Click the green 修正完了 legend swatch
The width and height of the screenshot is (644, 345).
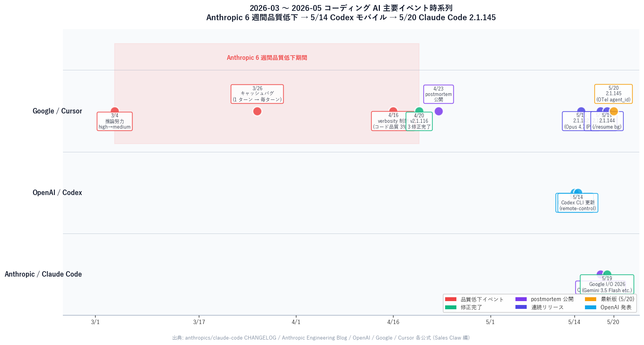(x=451, y=307)
